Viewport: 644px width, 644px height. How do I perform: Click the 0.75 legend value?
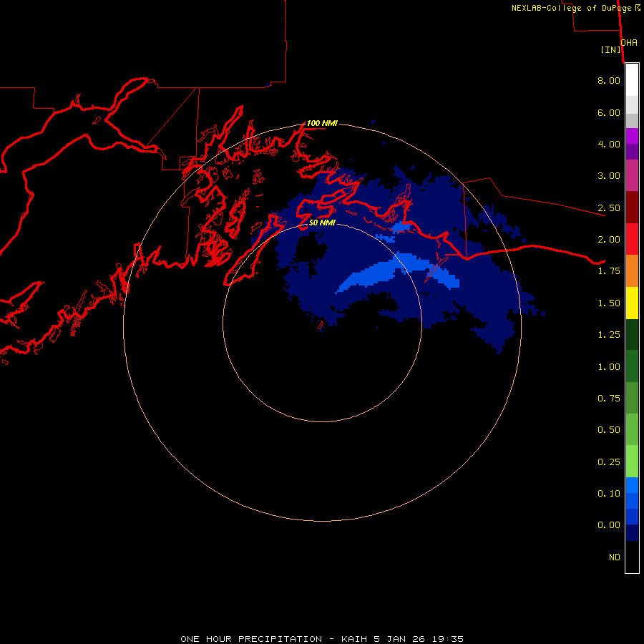tap(609, 399)
